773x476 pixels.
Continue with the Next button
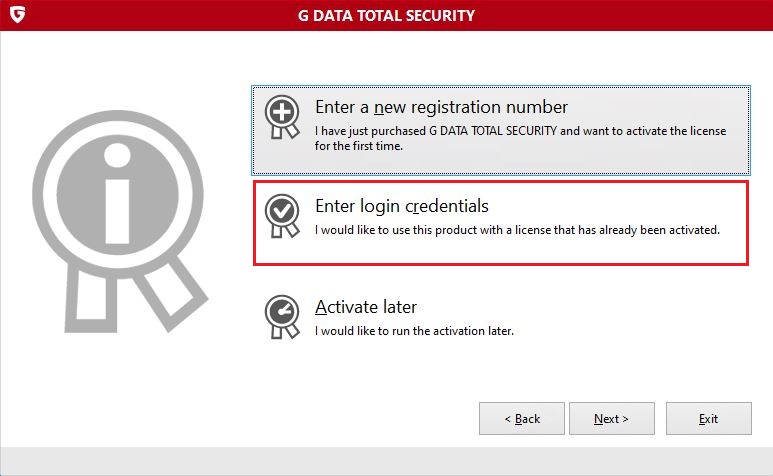pos(612,418)
